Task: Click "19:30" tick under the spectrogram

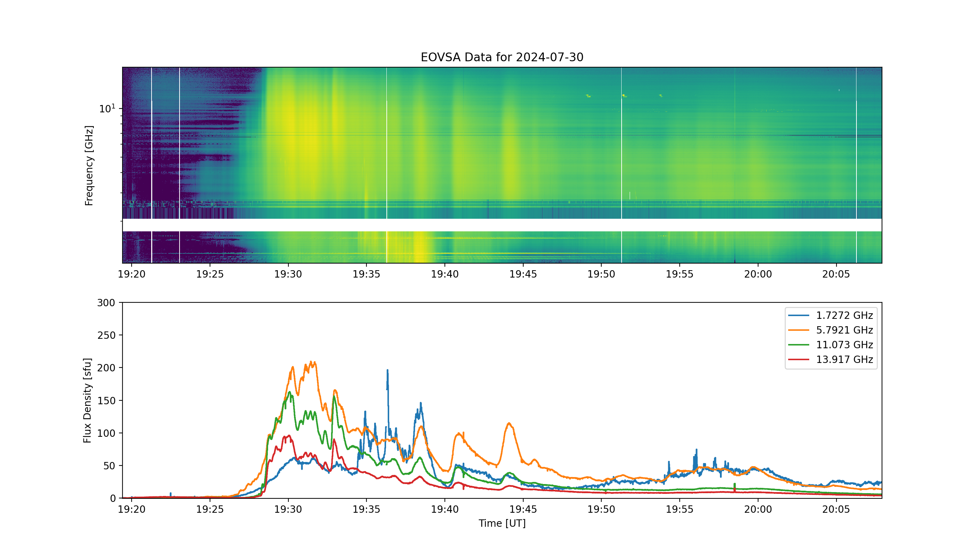Action: pos(288,274)
